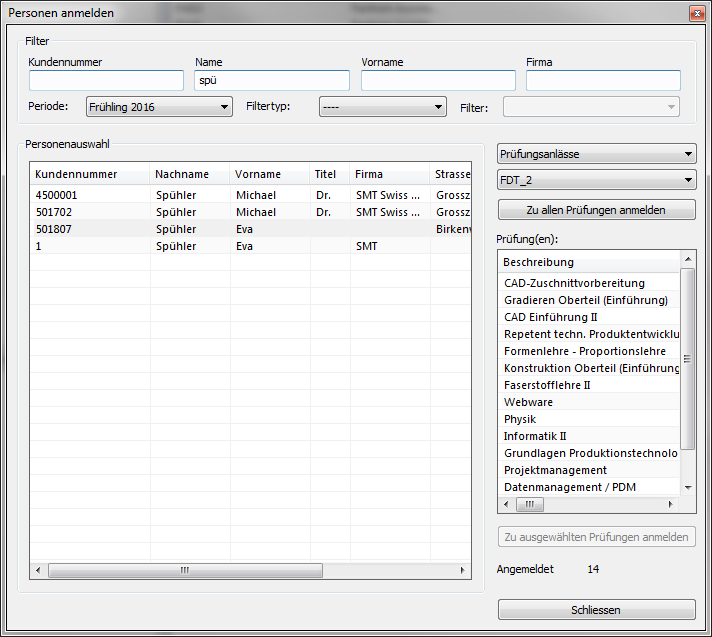Click the Schliessen button

click(596, 610)
